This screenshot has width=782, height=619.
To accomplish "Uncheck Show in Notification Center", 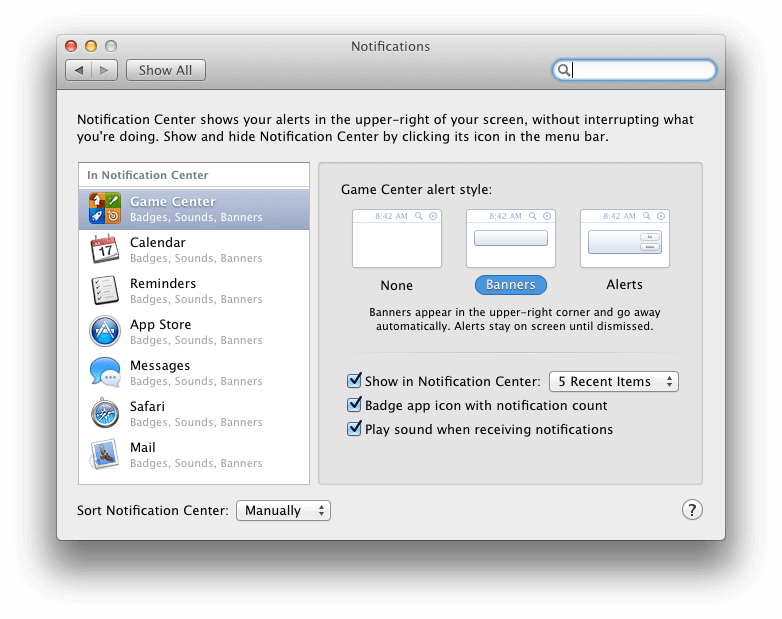I will click(354, 381).
